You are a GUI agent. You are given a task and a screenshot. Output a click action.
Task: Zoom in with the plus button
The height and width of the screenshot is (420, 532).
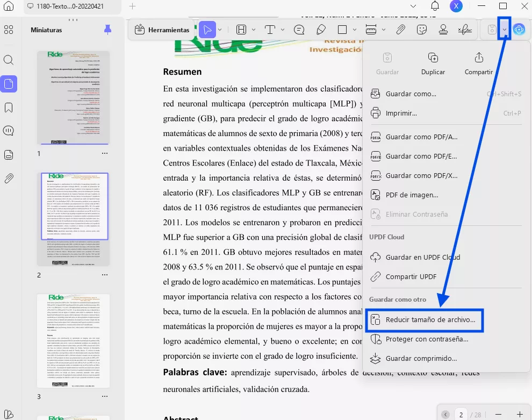(x=520, y=415)
